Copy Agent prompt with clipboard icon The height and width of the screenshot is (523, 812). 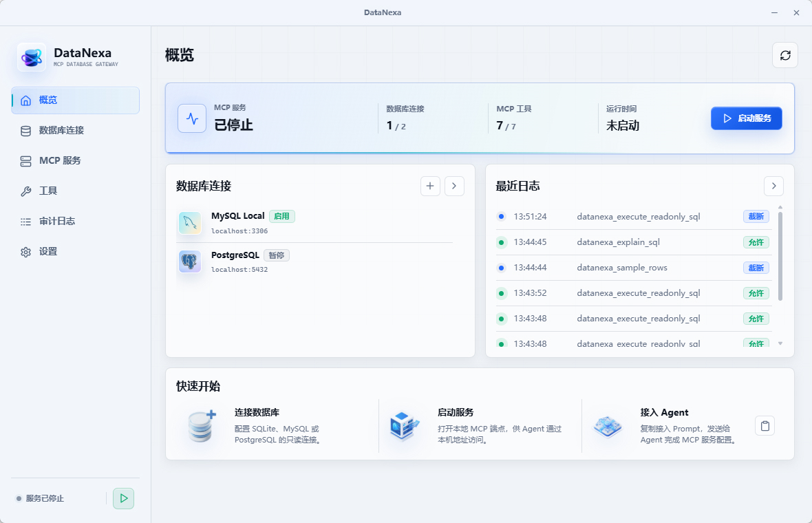[765, 426]
